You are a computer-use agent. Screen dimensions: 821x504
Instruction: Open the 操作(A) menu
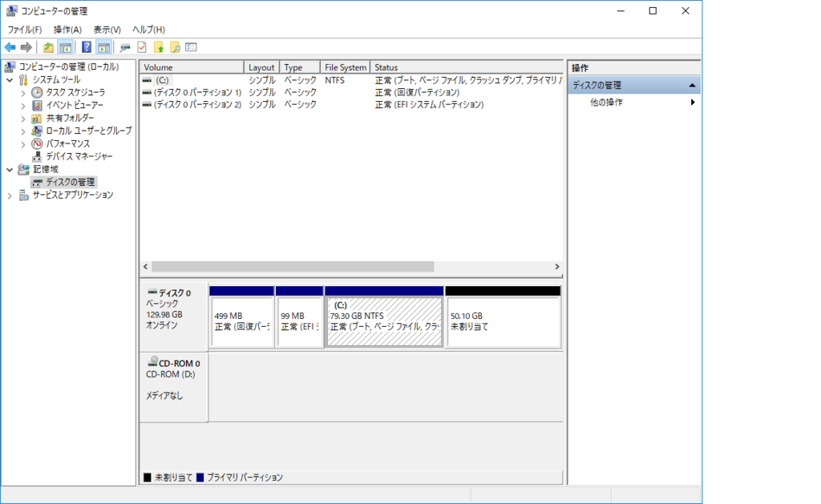click(67, 30)
